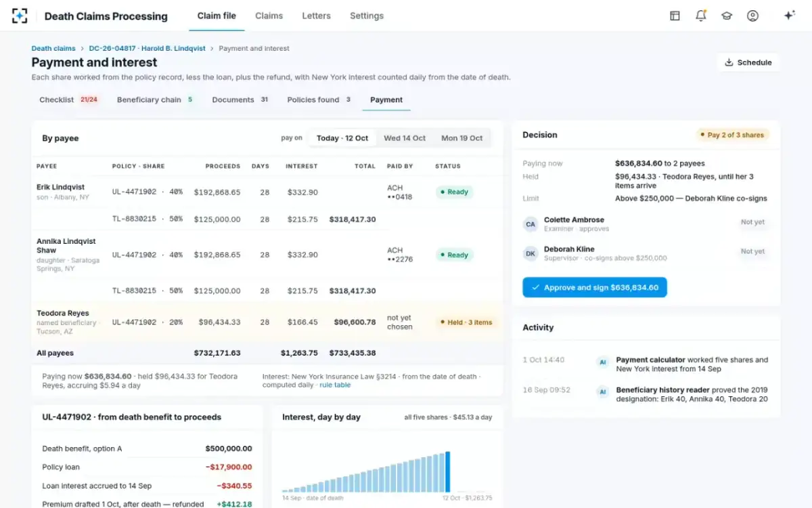Click the graduation cap learning icon
This screenshot has height=508, width=812.
coord(727,16)
